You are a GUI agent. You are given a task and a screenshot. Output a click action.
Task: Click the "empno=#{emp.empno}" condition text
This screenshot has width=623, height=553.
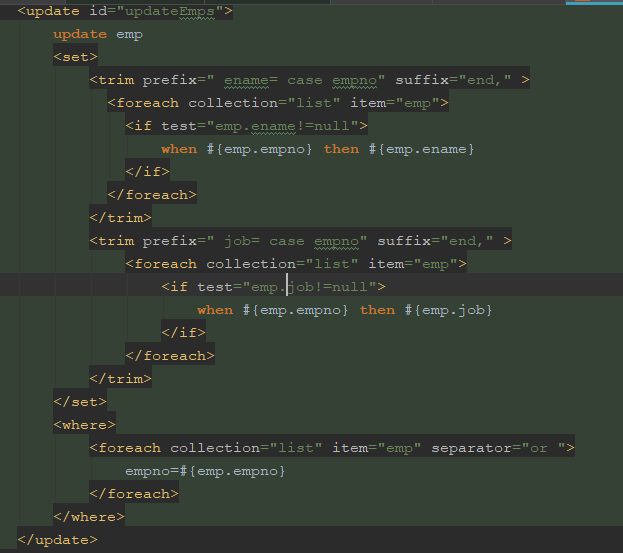click(205, 471)
